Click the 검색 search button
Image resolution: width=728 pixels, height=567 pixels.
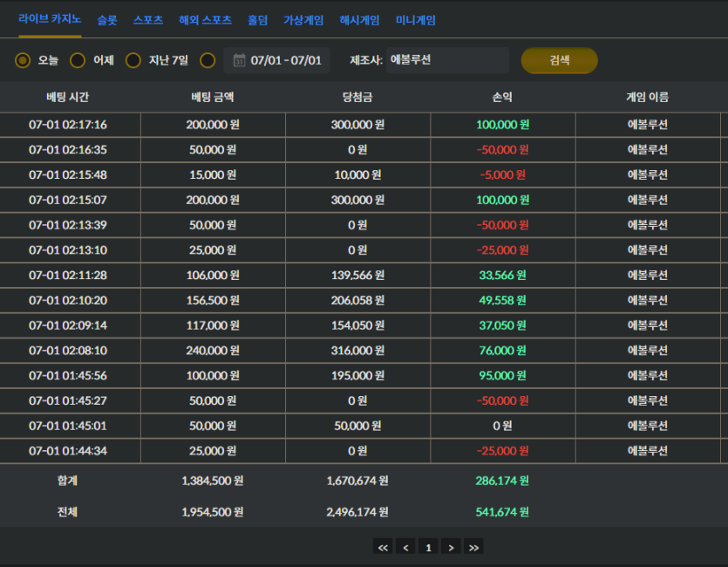(560, 60)
